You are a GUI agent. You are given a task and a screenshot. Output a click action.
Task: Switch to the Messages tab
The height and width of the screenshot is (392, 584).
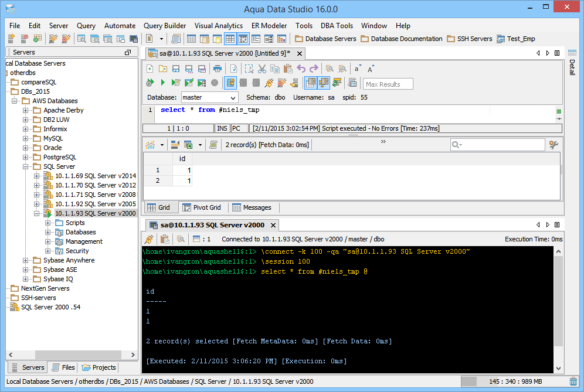(x=252, y=207)
